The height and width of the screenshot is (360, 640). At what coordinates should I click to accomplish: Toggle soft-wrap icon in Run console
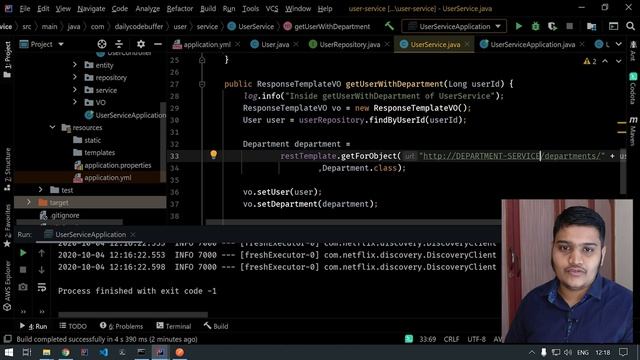point(42,287)
